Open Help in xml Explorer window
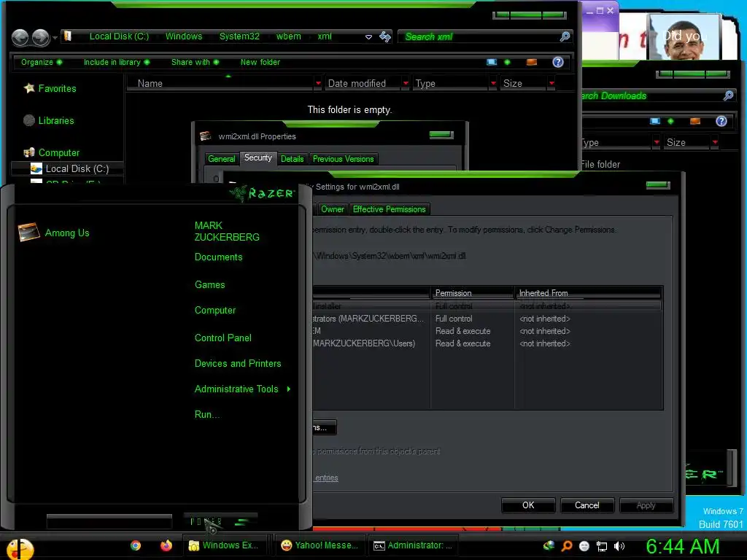 click(x=558, y=62)
